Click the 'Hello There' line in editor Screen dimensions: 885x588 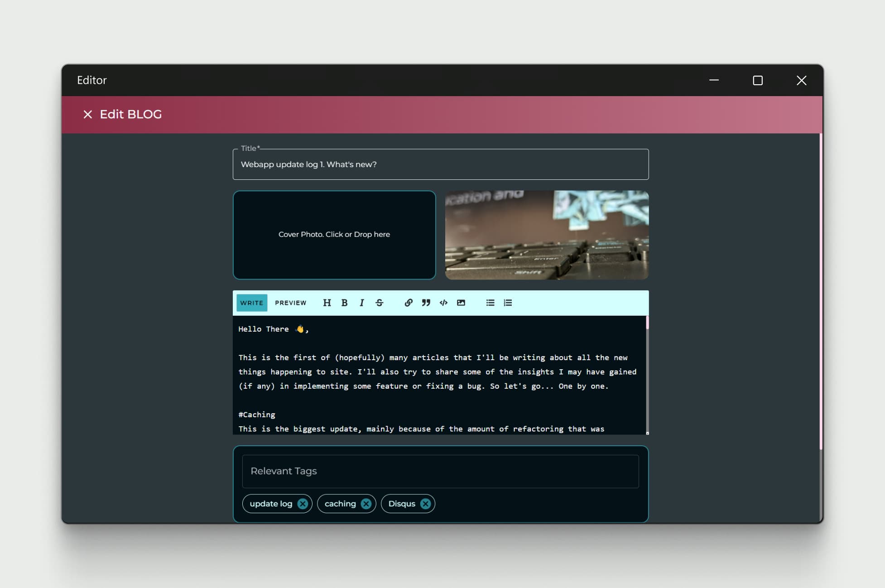[x=273, y=329]
